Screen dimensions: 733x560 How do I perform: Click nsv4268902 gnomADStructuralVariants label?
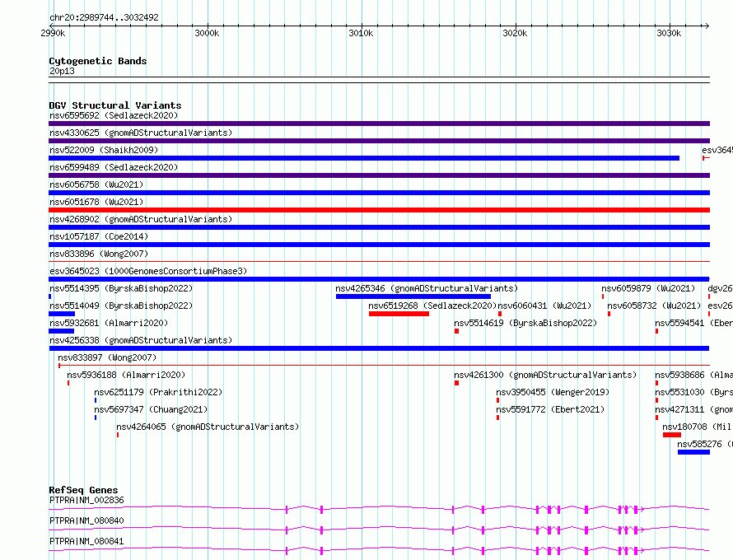coord(141,219)
